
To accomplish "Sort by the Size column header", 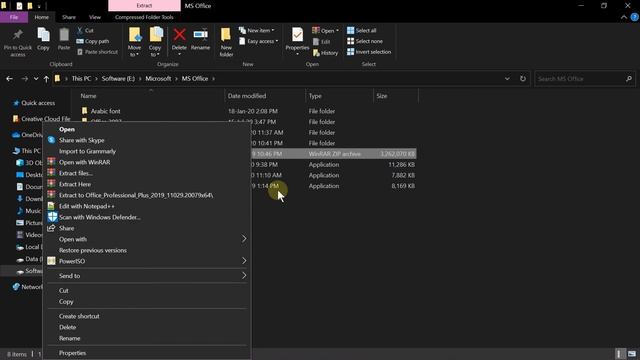I will point(382,96).
